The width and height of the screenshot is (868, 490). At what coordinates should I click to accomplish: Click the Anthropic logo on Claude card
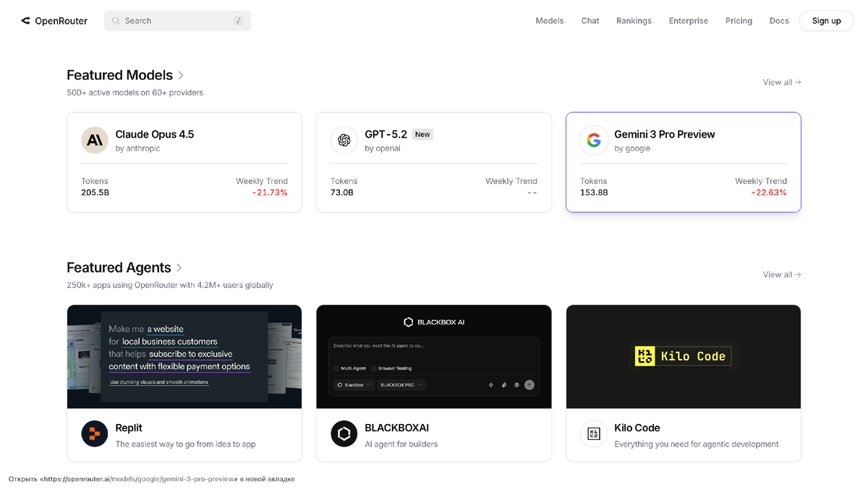(x=95, y=140)
